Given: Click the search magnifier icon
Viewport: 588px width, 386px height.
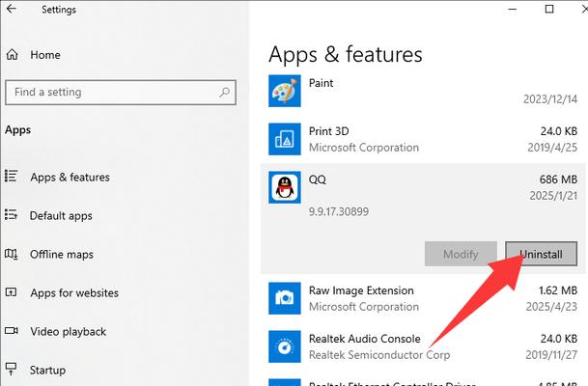Looking at the screenshot, I should coord(224,92).
